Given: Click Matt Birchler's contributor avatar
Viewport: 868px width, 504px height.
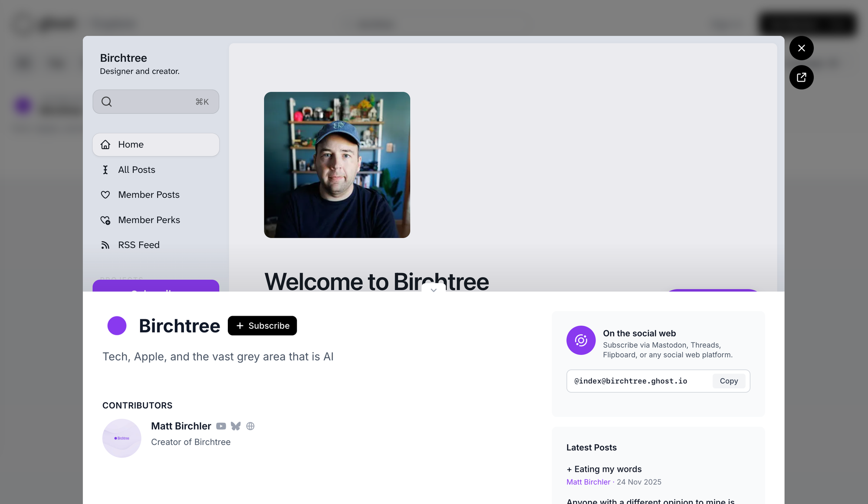Looking at the screenshot, I should tap(122, 438).
